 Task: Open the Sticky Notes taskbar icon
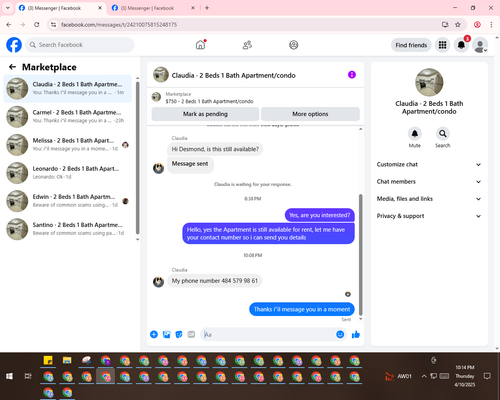tap(48, 360)
